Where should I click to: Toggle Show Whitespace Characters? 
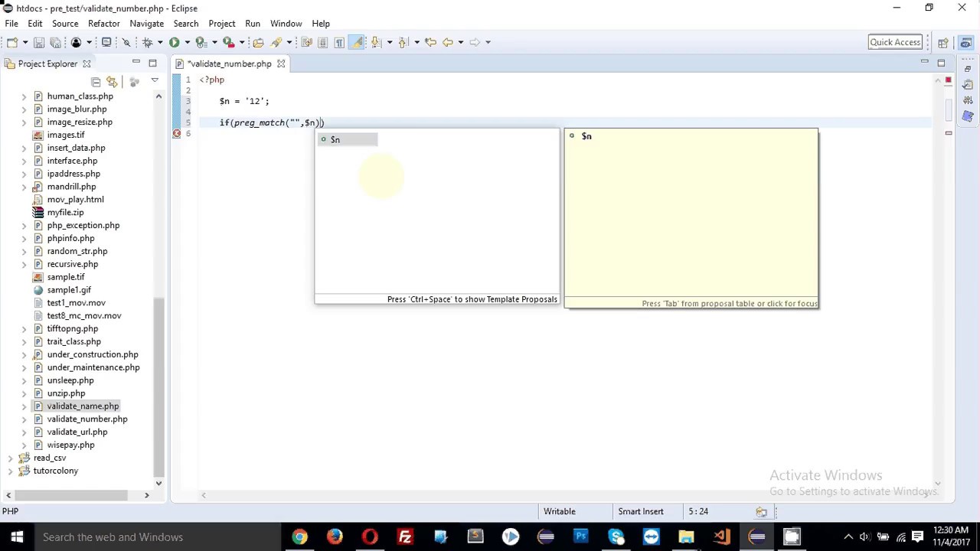(339, 42)
